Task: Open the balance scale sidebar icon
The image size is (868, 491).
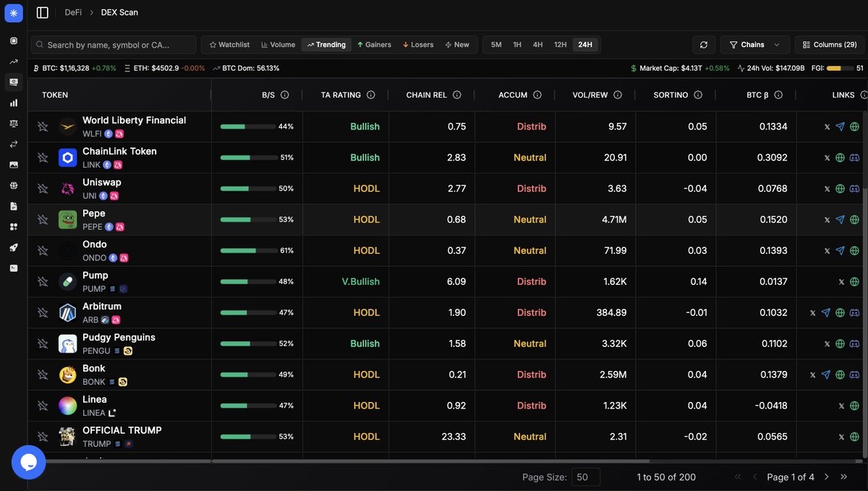Action: 14,124
